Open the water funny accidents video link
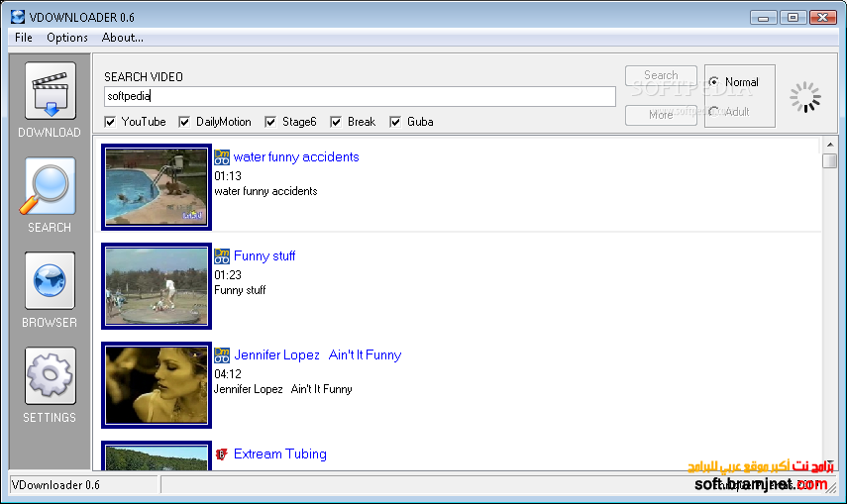 tap(296, 156)
